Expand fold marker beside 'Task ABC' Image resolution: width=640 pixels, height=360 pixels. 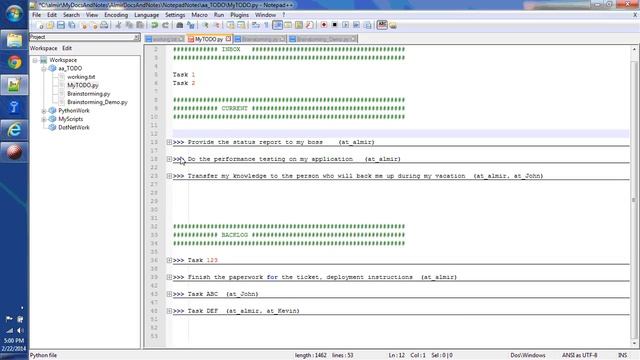(x=169, y=294)
